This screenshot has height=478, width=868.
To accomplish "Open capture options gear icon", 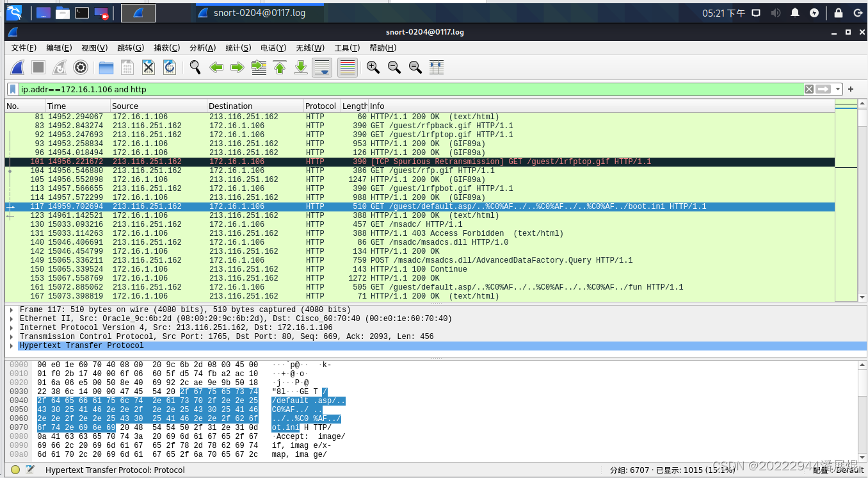I will (80, 67).
